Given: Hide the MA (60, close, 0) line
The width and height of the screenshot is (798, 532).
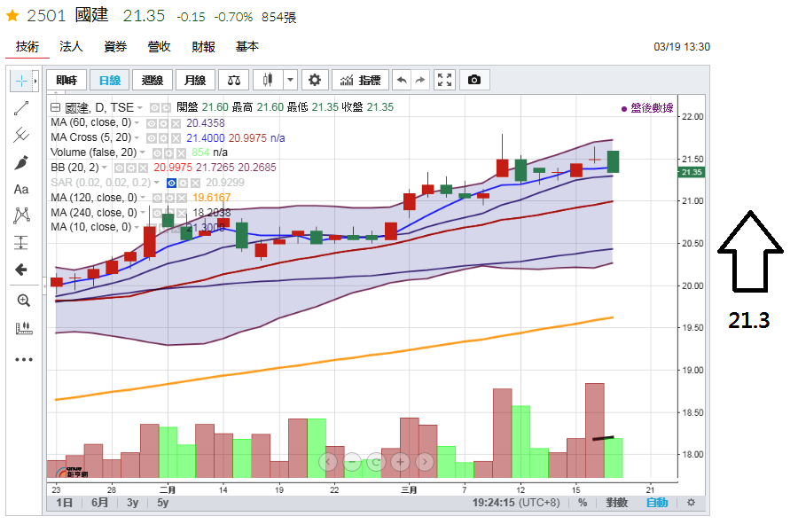Looking at the screenshot, I should tap(151, 123).
